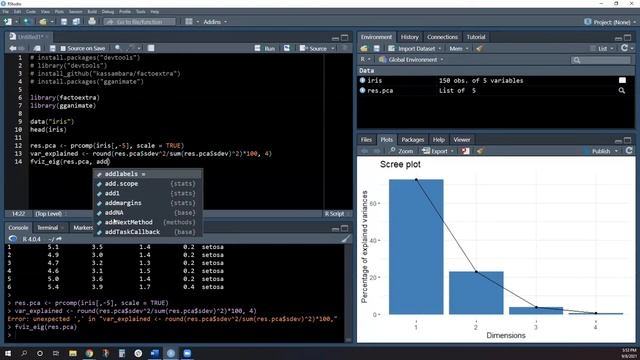This screenshot has height=360, width=640.
Task: Open the R language selector dropdown
Action: click(x=365, y=60)
